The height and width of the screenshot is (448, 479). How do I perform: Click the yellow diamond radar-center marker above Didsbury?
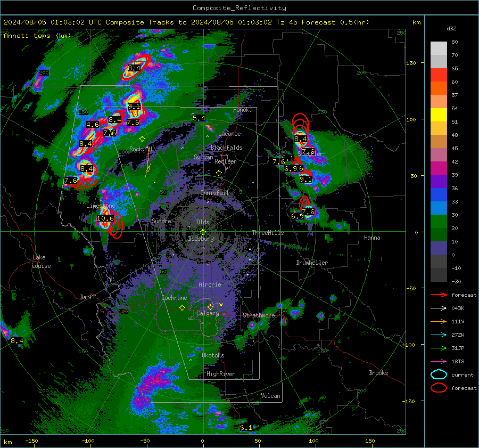coord(203,232)
